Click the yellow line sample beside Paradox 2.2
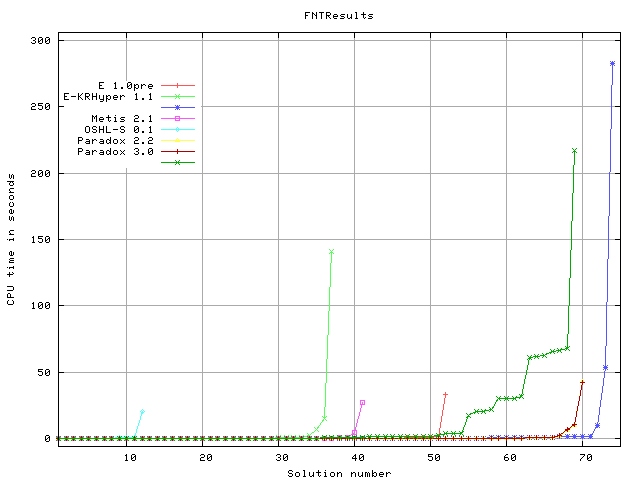 click(x=178, y=141)
